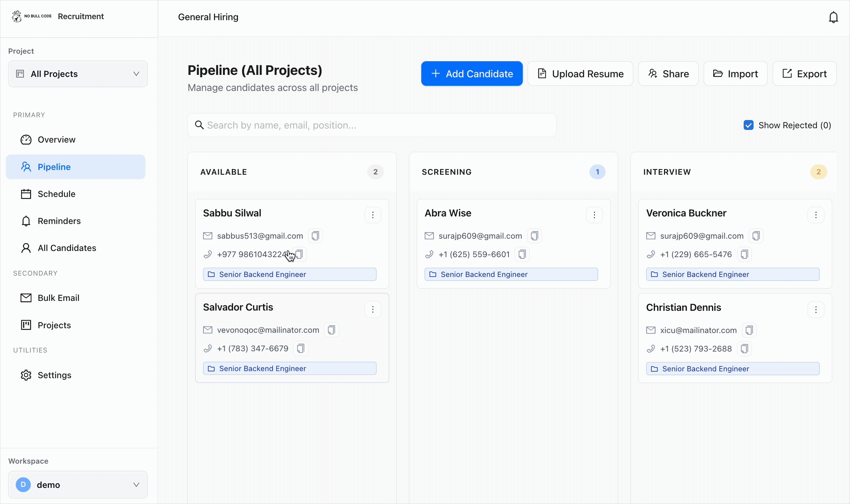Click the Export button
The width and height of the screenshot is (850, 504).
tap(805, 74)
